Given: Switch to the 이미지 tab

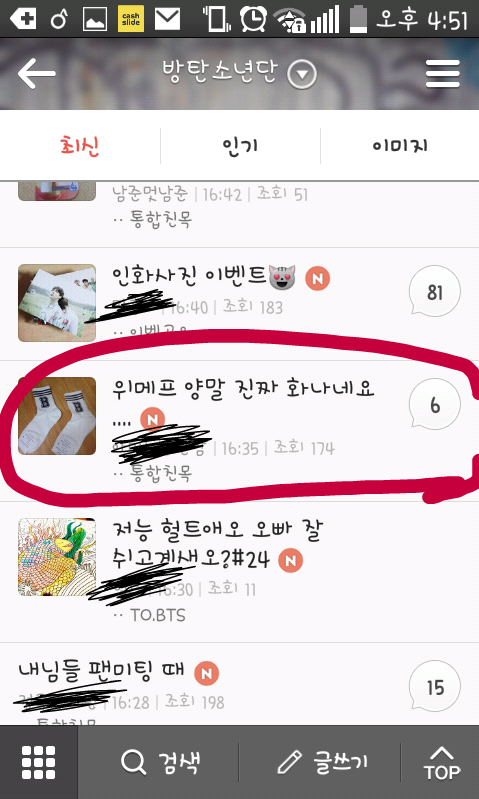Looking at the screenshot, I should (x=400, y=146).
